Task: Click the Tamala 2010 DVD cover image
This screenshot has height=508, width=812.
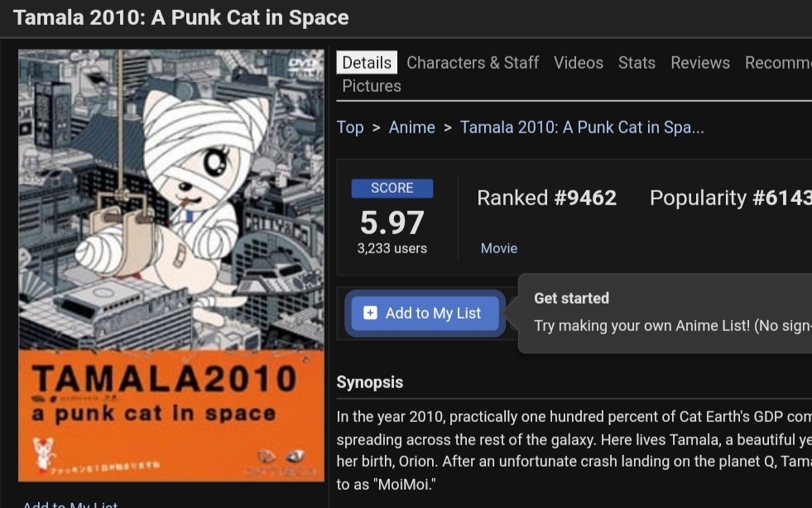Action: pyautogui.click(x=171, y=265)
